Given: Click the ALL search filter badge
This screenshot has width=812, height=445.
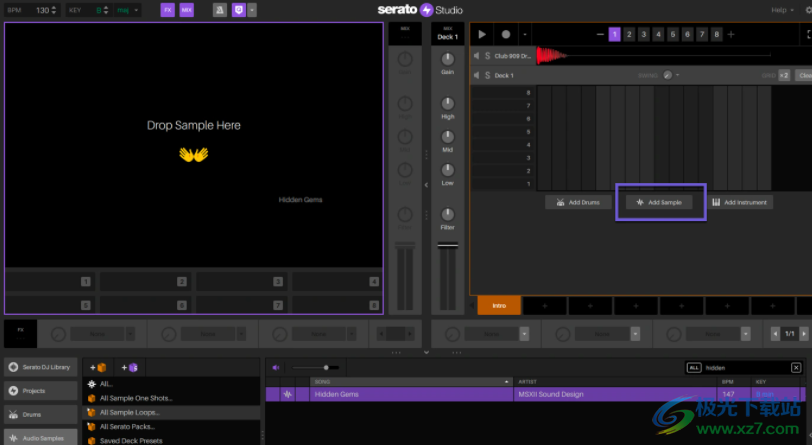Looking at the screenshot, I should [694, 368].
